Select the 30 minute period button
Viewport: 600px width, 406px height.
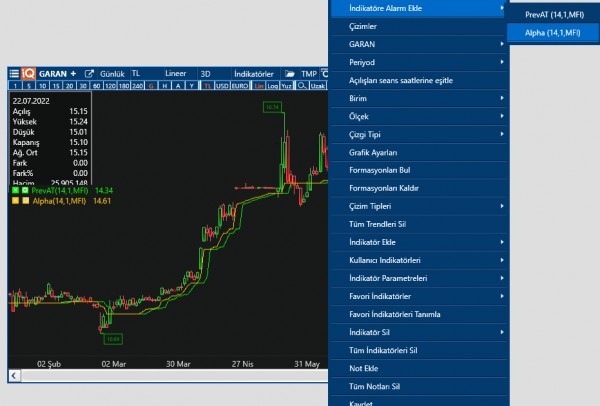point(83,86)
